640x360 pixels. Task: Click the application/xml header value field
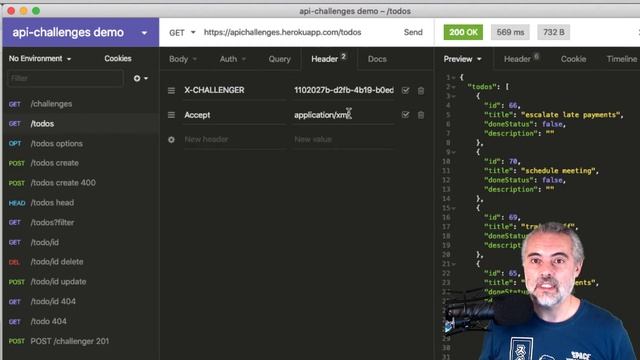(x=344, y=115)
